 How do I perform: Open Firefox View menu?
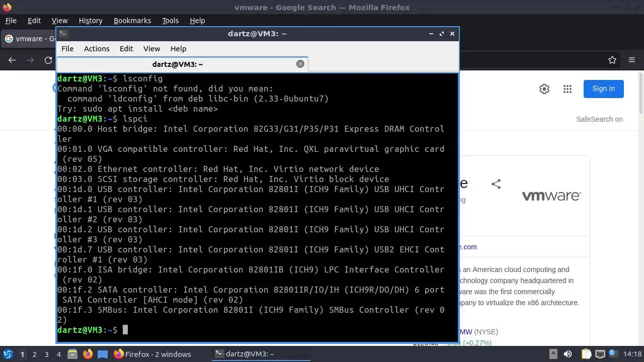(59, 21)
